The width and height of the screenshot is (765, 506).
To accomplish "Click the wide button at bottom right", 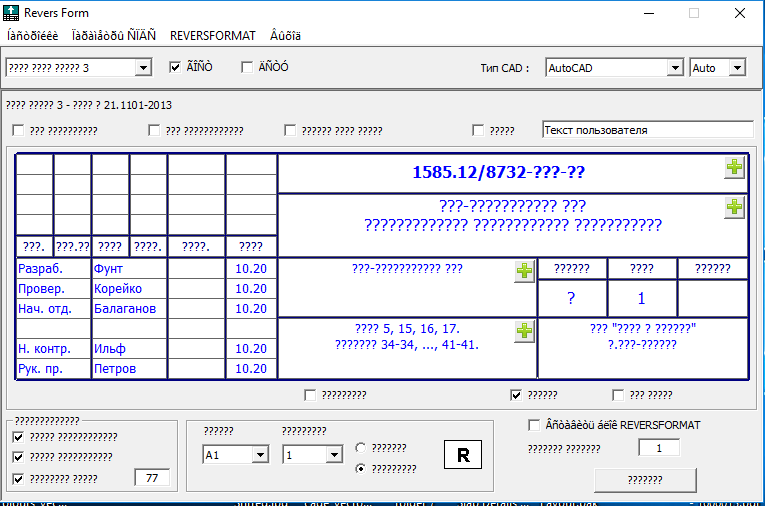I will [644, 480].
